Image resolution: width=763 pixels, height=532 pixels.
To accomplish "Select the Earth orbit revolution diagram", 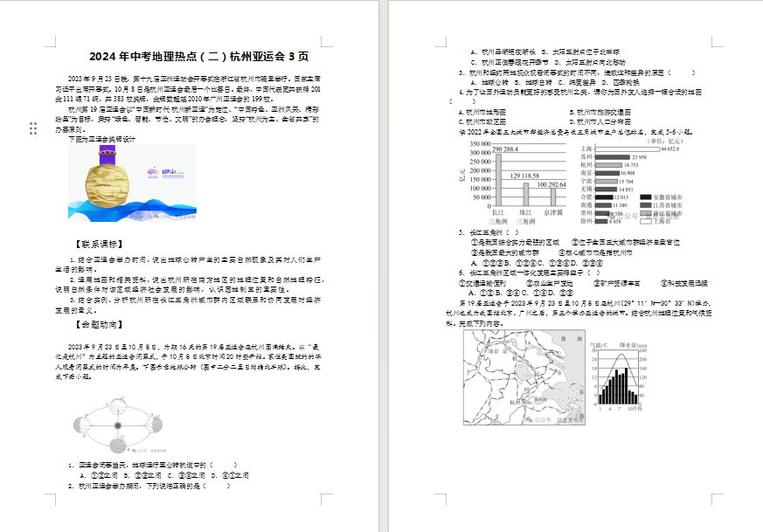I will pos(118,425).
